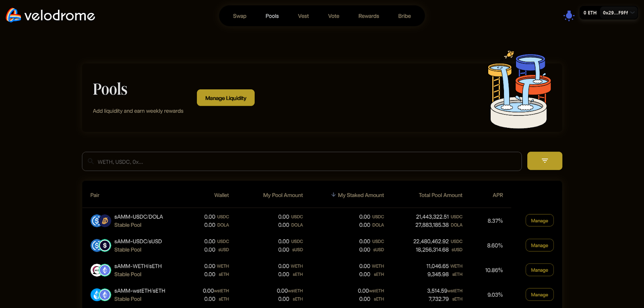Click the 22,480,462.92 USDC total amount

click(x=438, y=241)
